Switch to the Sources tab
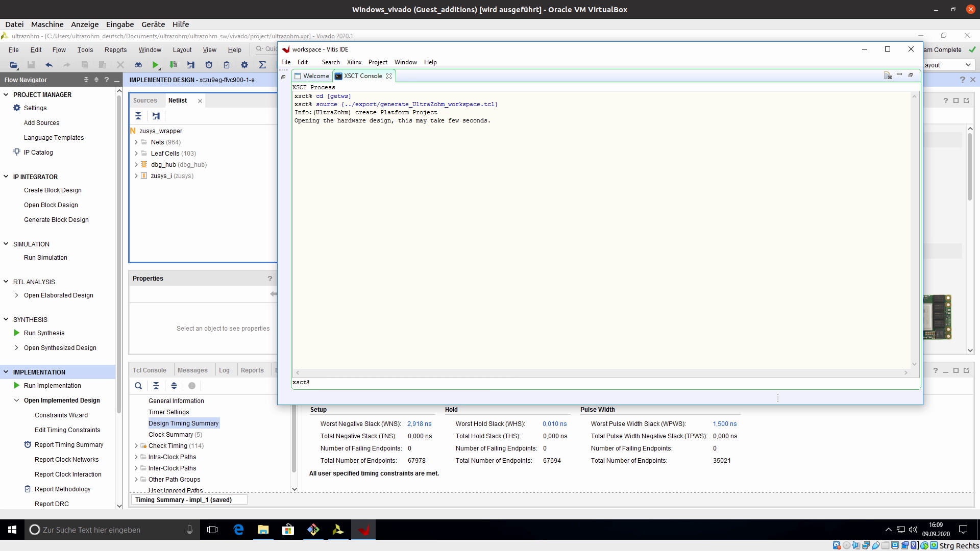Image resolution: width=980 pixels, height=551 pixels. tap(145, 101)
